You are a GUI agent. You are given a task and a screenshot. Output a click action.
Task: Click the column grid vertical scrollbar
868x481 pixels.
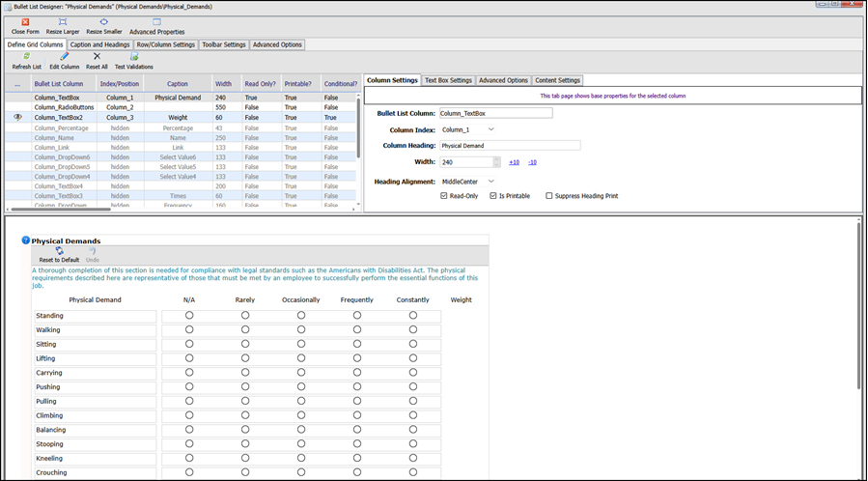359,127
